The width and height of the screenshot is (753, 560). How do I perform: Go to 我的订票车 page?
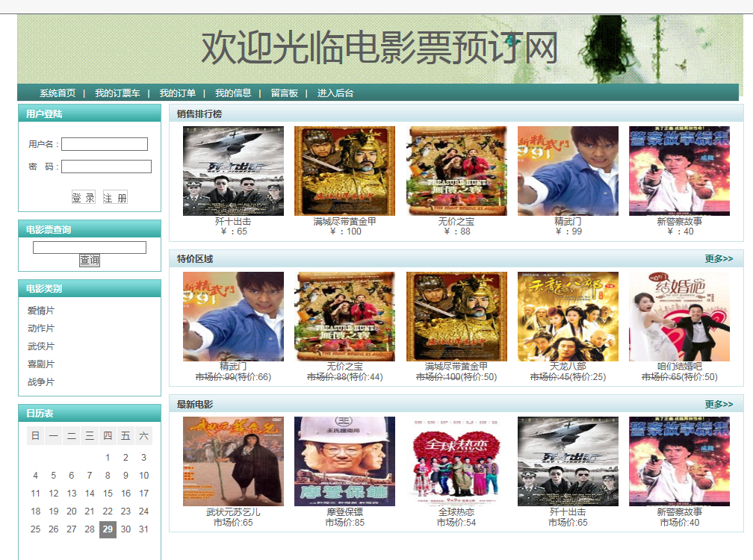tap(118, 93)
